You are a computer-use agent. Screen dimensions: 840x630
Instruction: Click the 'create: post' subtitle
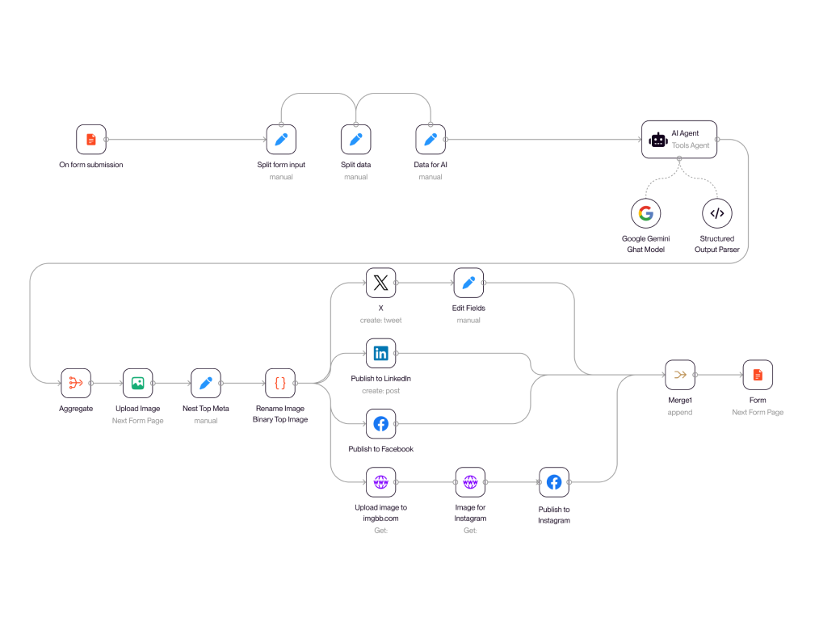coord(381,391)
